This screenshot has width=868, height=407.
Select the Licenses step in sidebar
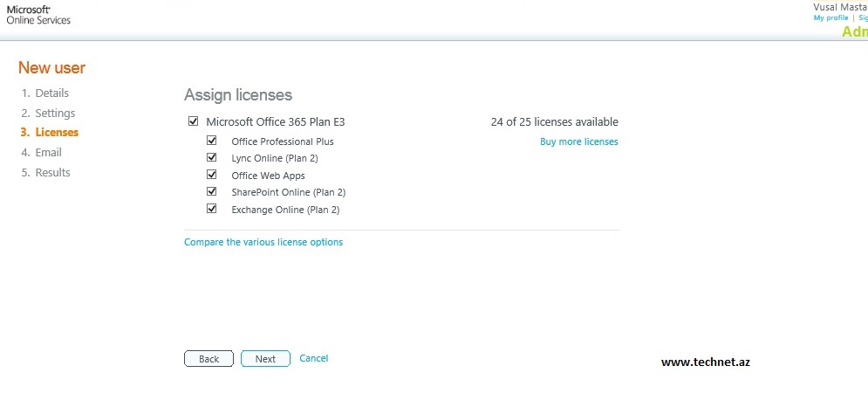pyautogui.click(x=56, y=133)
